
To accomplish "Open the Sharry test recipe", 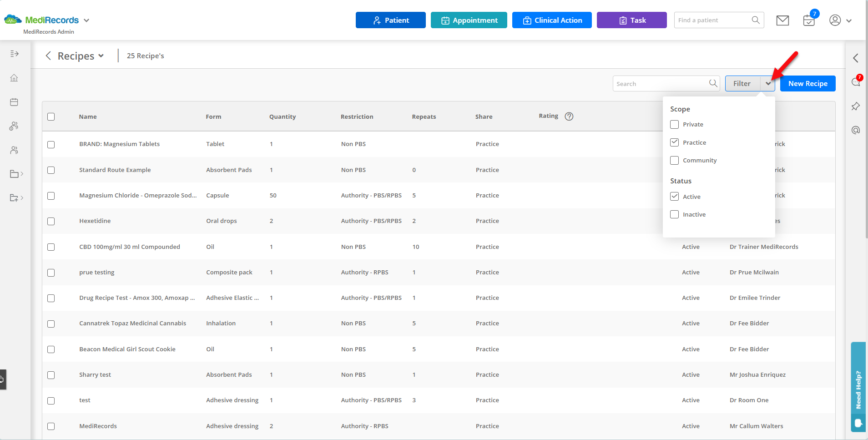I will point(95,375).
